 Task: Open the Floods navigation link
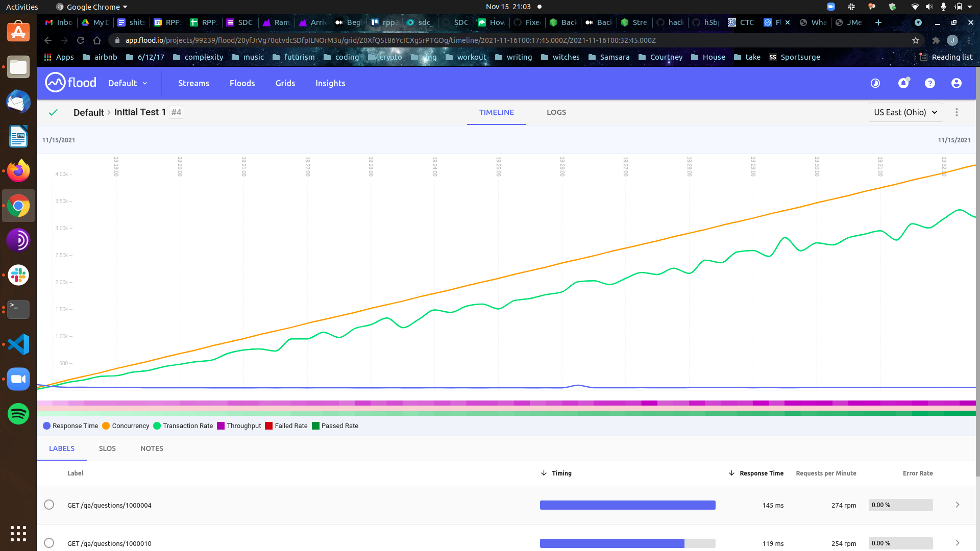(242, 83)
